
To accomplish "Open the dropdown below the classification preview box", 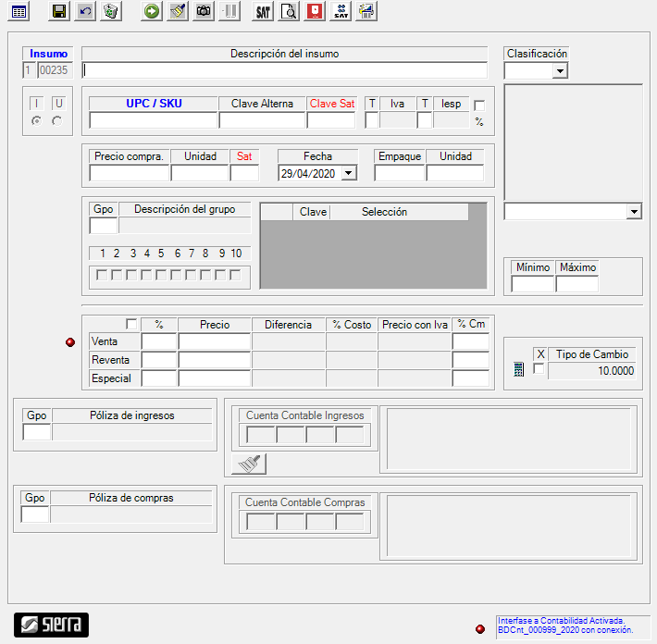I will pos(633,212).
